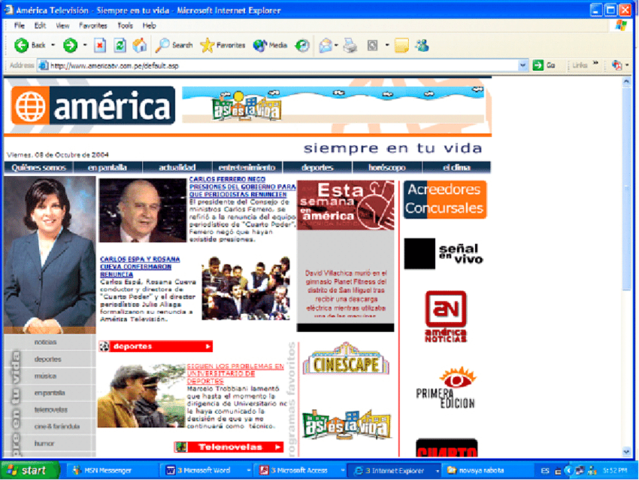The height and width of the screenshot is (480, 639).
Task: Click noticias in the left sidebar
Action: (x=45, y=342)
